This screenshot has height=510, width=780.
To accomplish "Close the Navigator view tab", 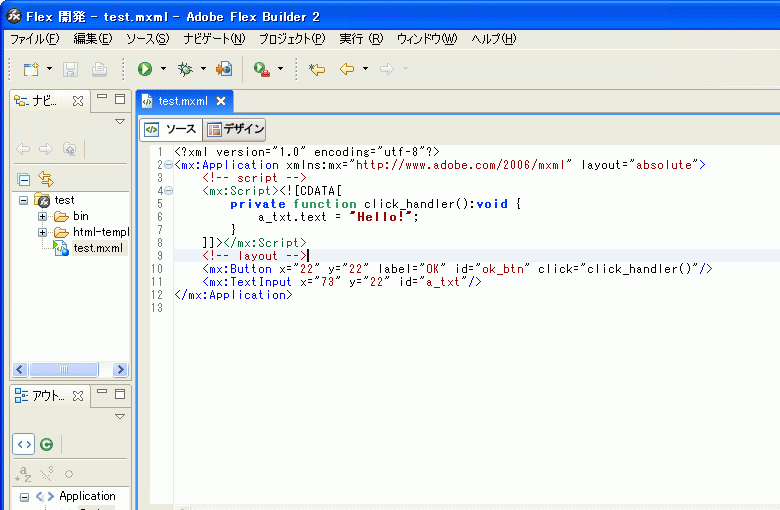I will click(x=78, y=102).
